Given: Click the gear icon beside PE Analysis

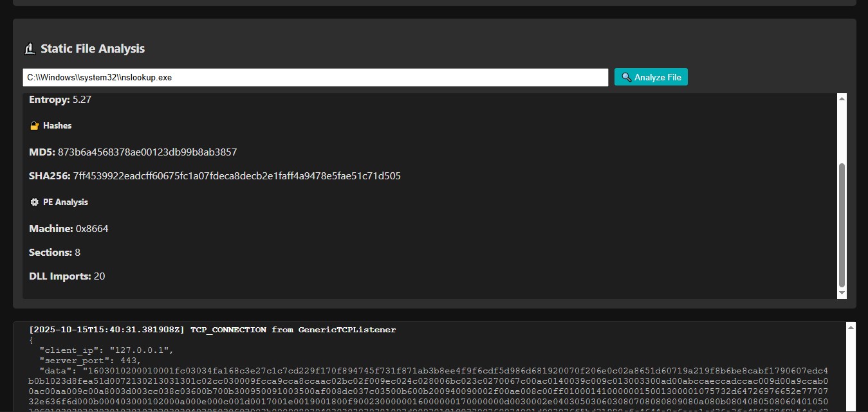Looking at the screenshot, I should pyautogui.click(x=35, y=202).
